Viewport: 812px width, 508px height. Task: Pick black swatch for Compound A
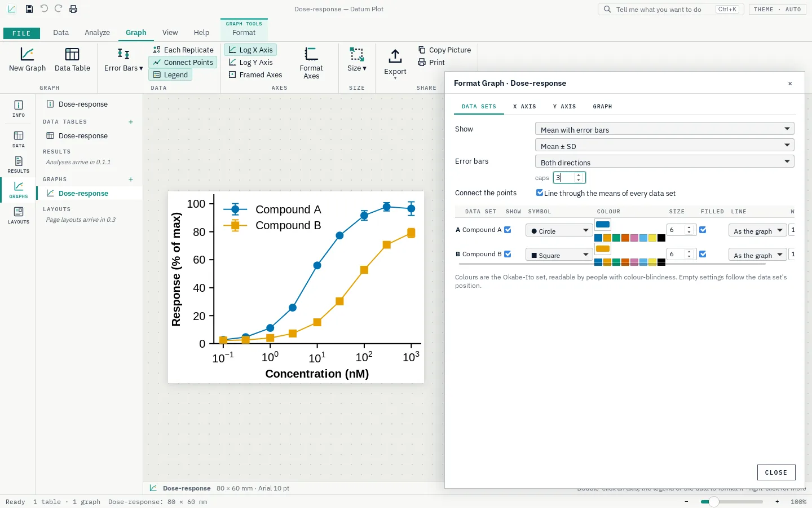click(661, 238)
